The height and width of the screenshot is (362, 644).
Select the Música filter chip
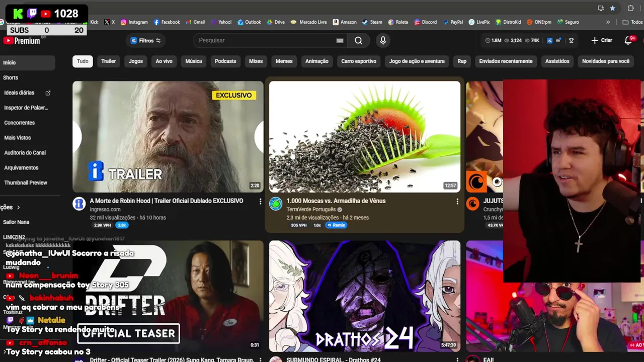point(193,61)
